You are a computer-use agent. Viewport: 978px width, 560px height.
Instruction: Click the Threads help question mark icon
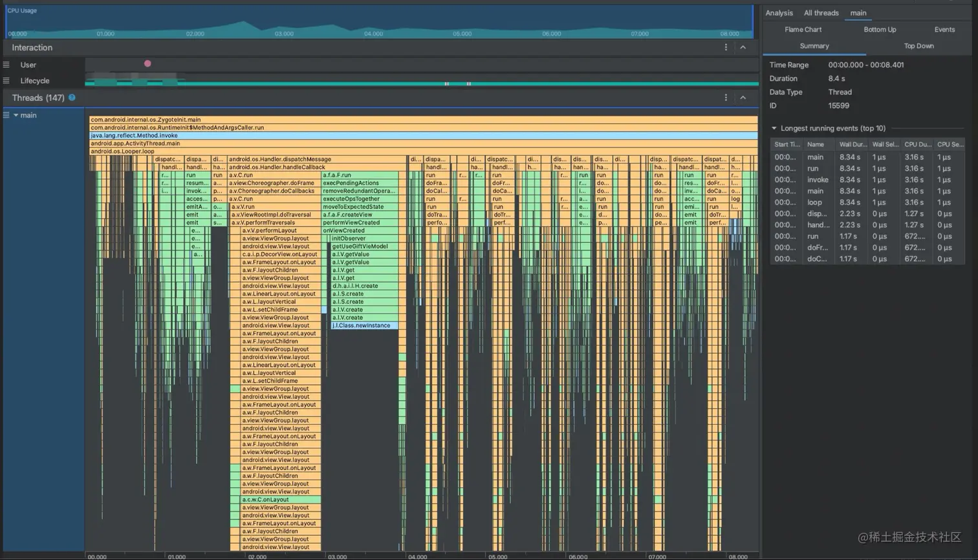click(x=72, y=98)
